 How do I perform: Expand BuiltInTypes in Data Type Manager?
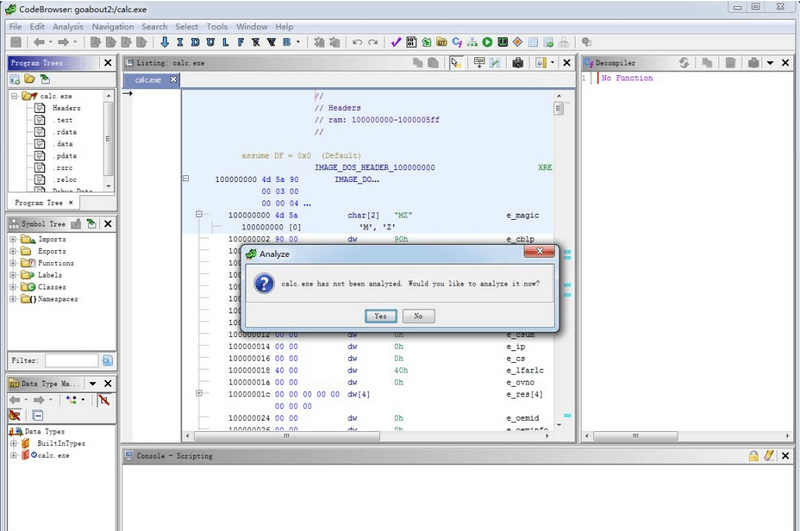14,443
